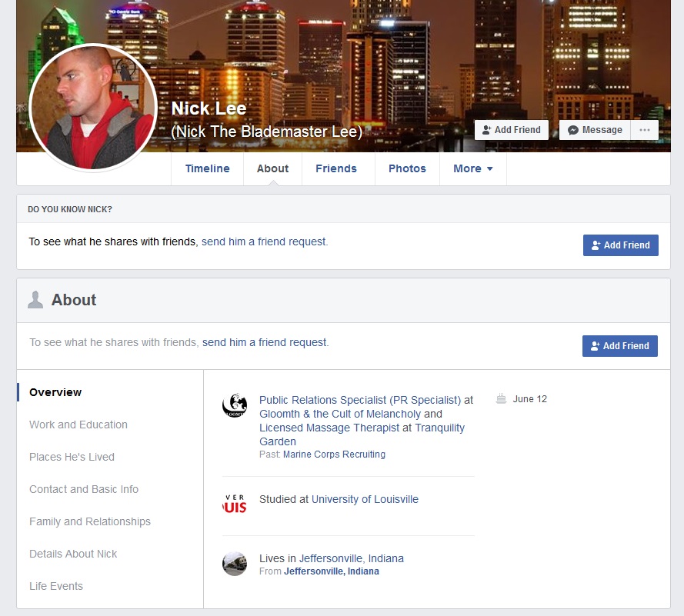Click the birthday cake icon beside June 12

pos(502,399)
